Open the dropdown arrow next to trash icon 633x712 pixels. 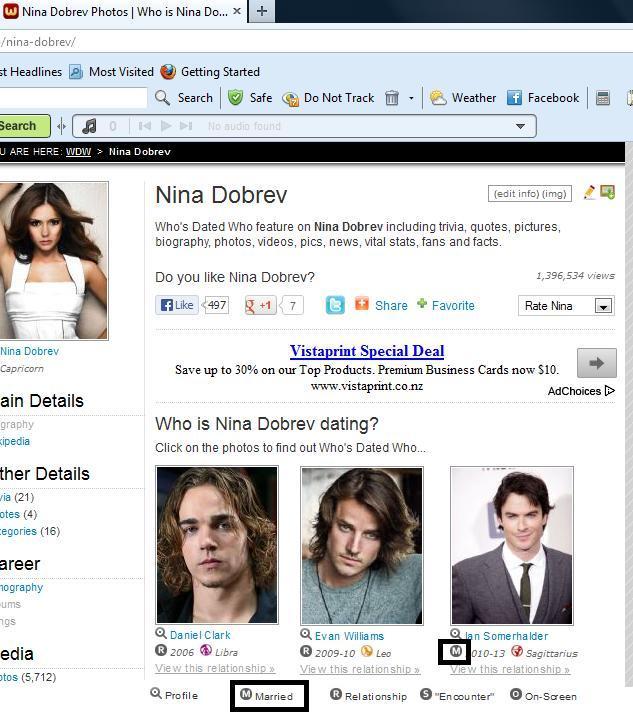tap(411, 98)
